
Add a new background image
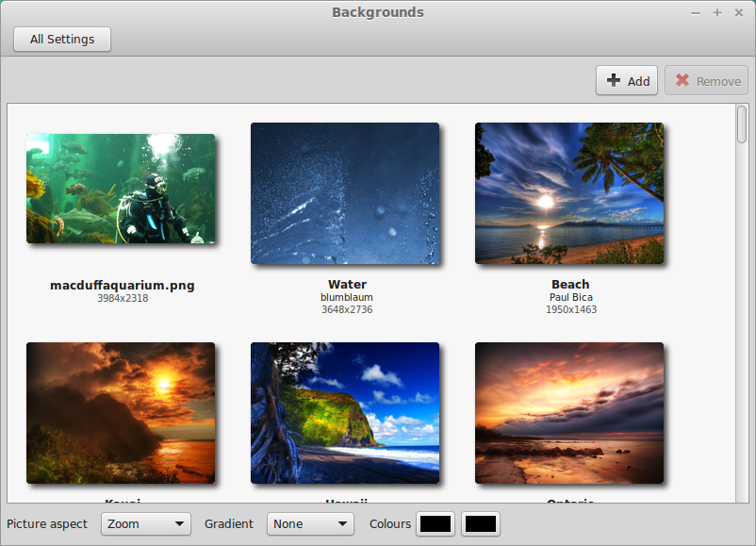[627, 80]
